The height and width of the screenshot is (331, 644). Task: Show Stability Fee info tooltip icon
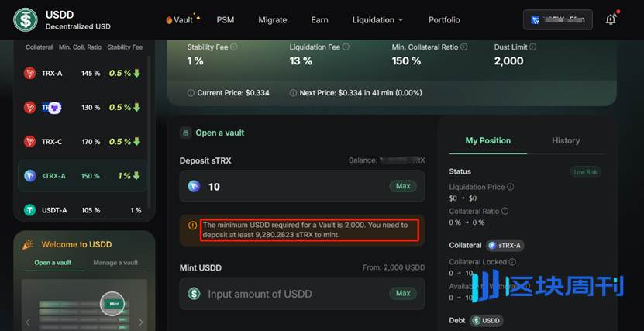pyautogui.click(x=234, y=47)
